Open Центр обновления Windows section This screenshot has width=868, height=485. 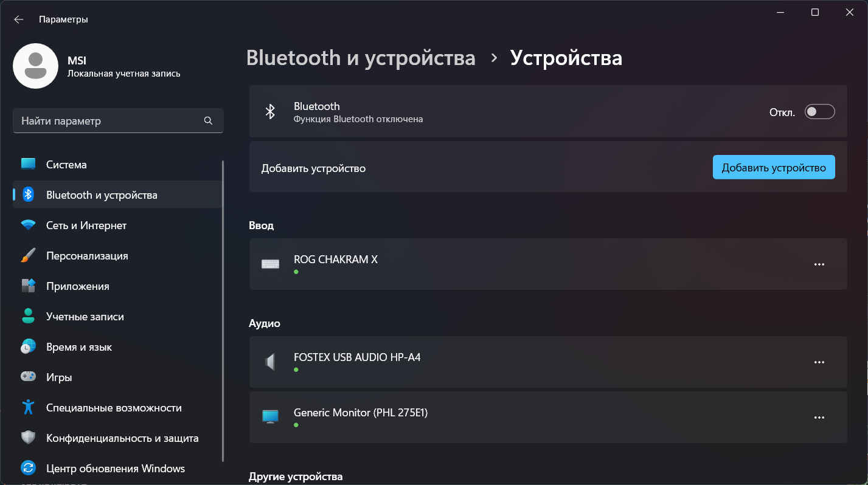pos(117,469)
